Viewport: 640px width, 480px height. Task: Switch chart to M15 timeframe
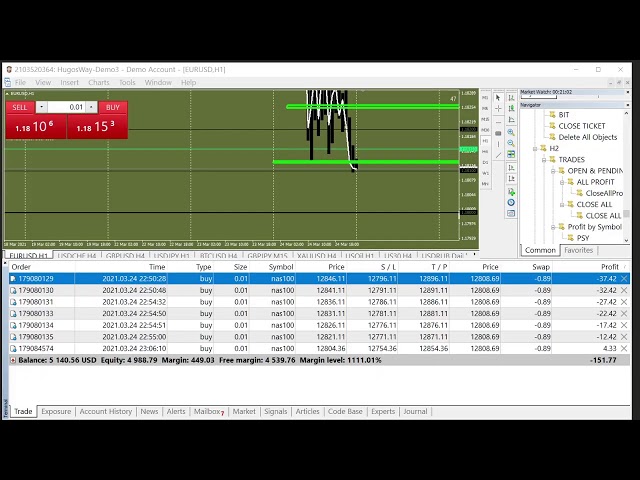tap(486, 119)
